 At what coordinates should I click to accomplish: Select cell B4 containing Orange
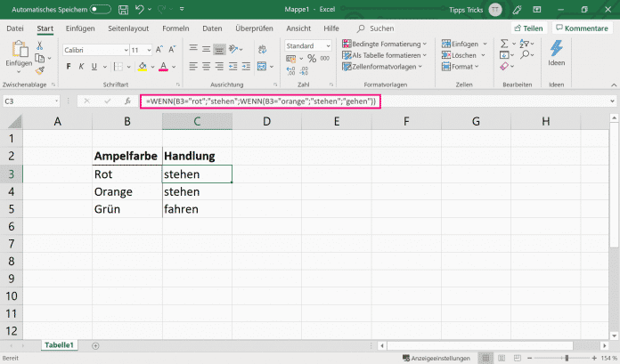click(127, 191)
